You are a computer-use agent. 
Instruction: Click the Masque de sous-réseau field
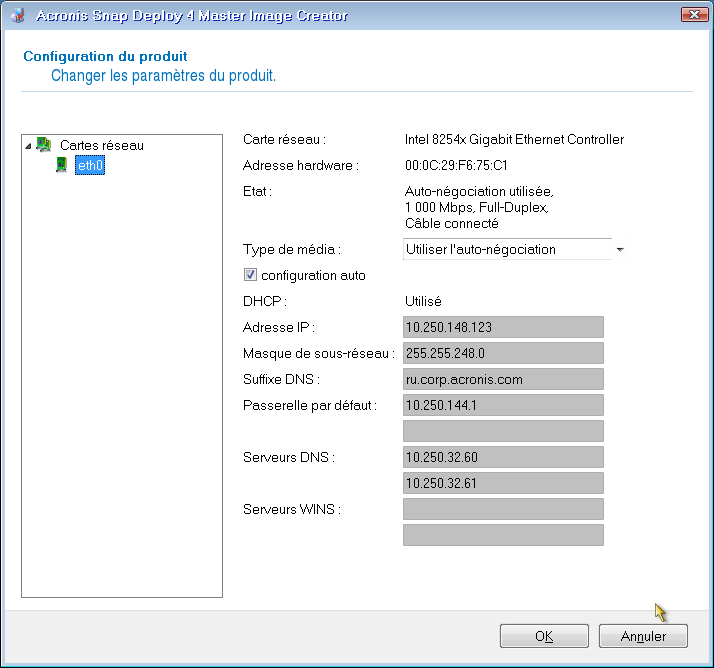pyautogui.click(x=503, y=353)
